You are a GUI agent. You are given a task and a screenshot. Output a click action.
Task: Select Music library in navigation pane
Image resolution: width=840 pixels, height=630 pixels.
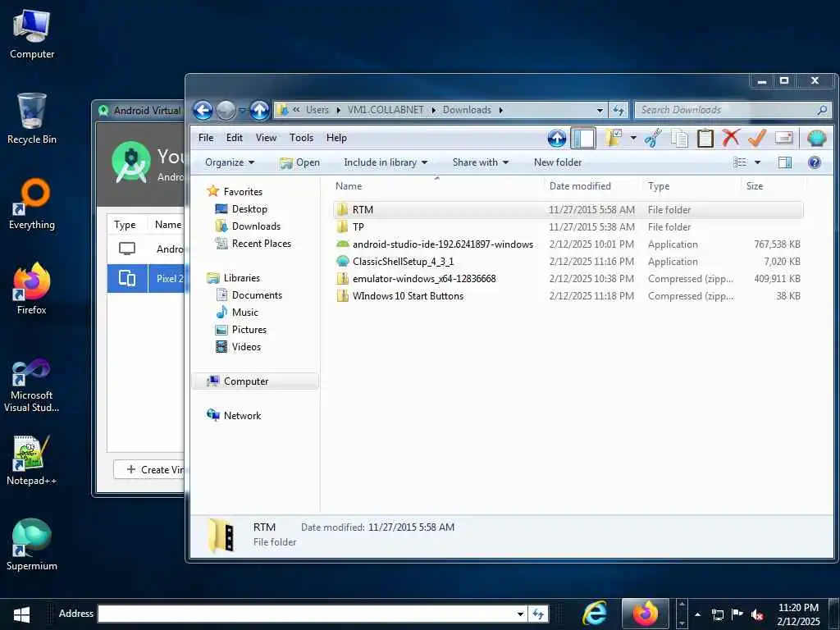tap(237, 313)
